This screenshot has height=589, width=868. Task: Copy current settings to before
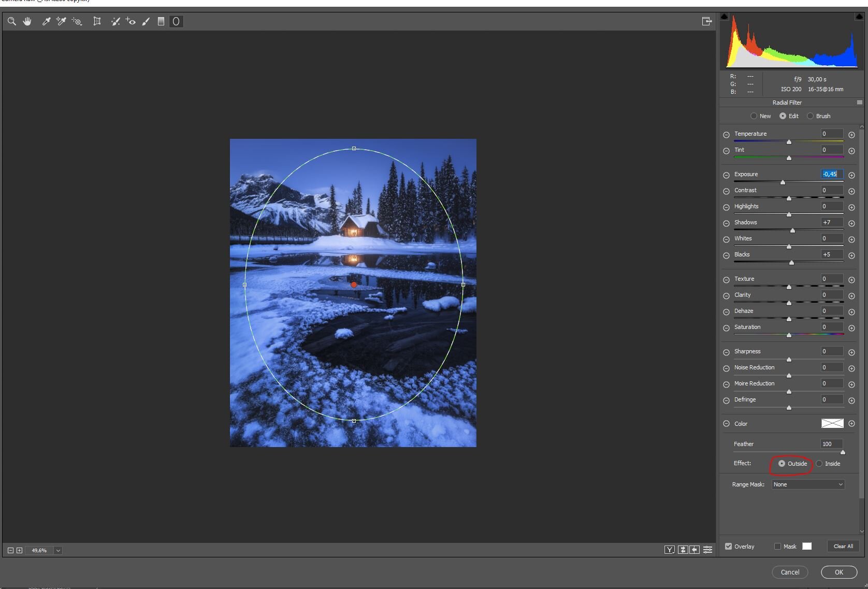point(695,550)
